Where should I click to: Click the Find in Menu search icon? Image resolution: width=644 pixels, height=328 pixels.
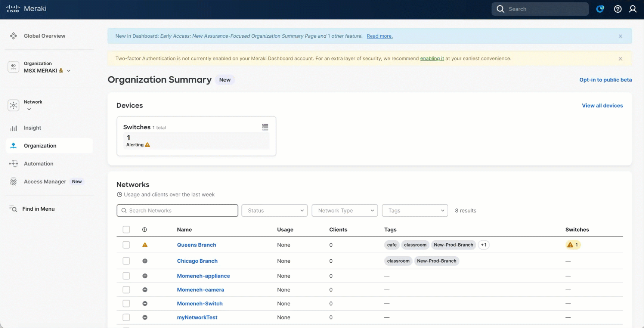[13, 209]
